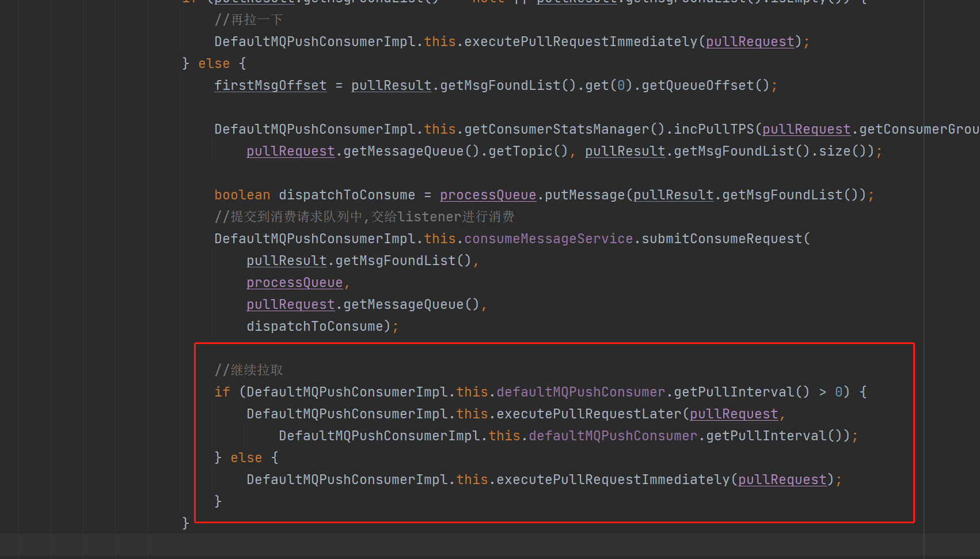
Task: Select pullRequest link before getMessageQueue argument
Action: click(290, 304)
